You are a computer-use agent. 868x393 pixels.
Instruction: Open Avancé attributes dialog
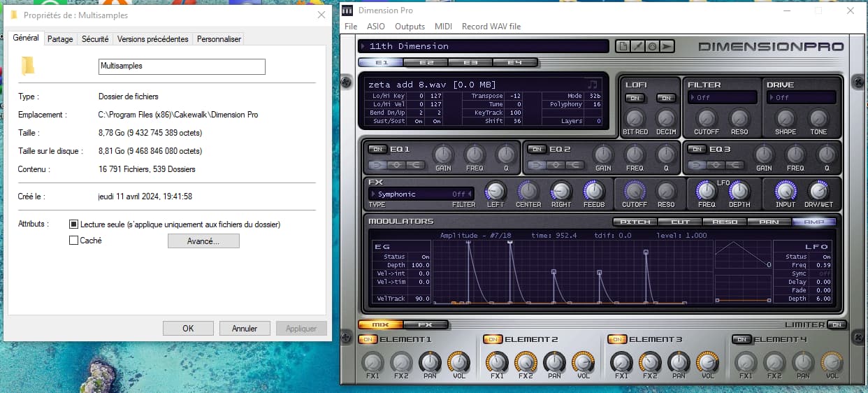203,241
